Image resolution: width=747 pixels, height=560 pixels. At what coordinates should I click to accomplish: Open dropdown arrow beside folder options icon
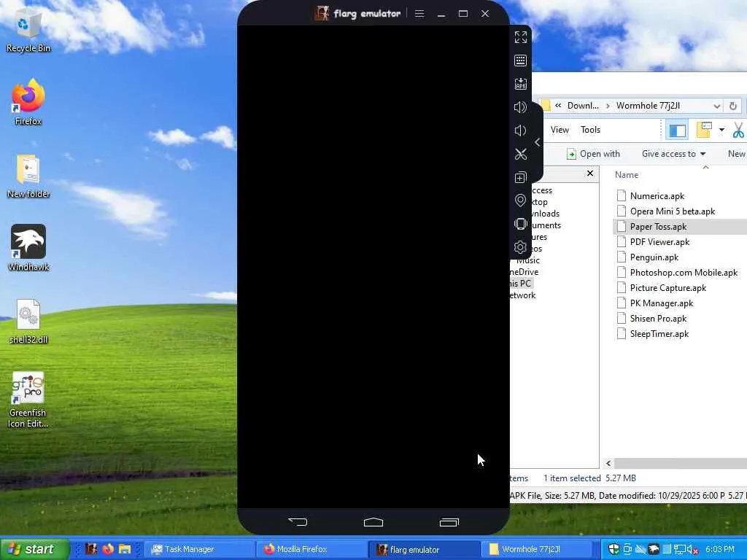(x=721, y=130)
